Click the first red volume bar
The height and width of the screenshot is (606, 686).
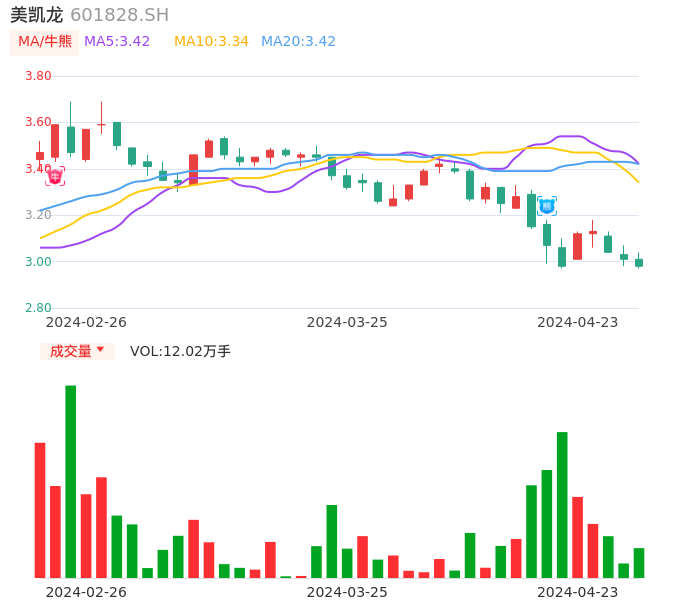tap(40, 510)
